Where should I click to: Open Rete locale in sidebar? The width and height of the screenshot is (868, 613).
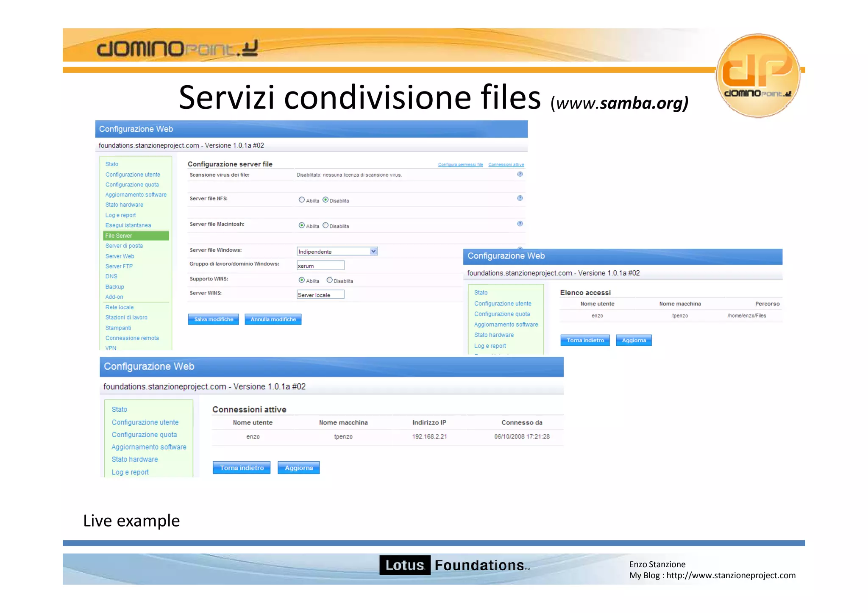tap(120, 308)
